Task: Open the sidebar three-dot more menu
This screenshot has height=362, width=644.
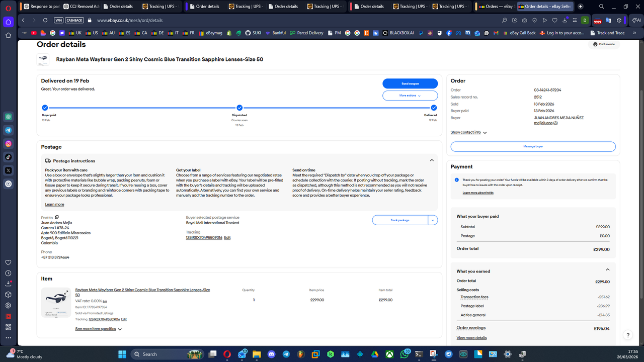Action: click(x=9, y=337)
